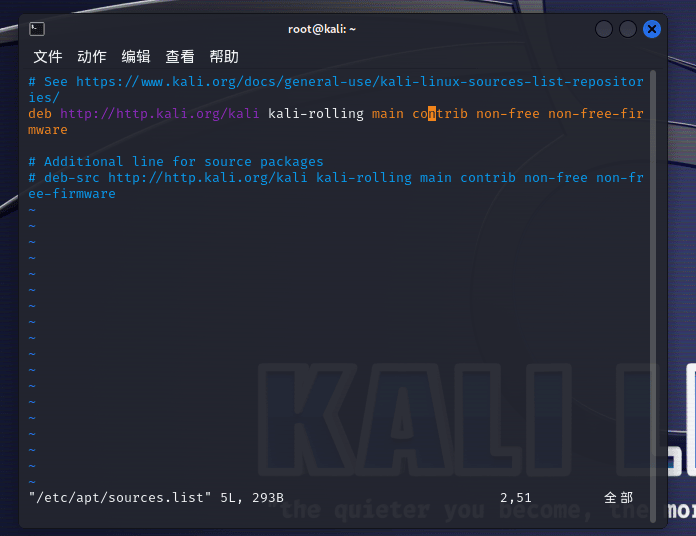Open the 帮助 menu
Viewport: 696px width, 536px height.
[224, 57]
